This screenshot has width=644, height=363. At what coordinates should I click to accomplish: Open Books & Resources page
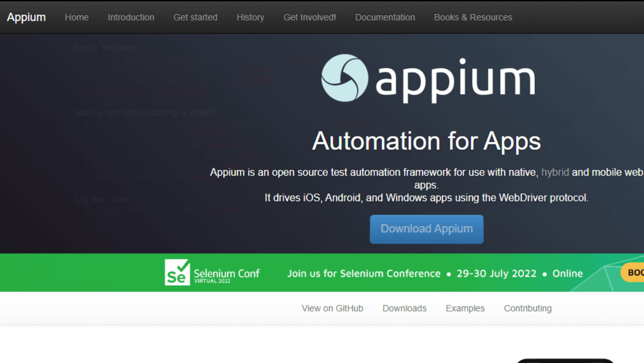(x=473, y=17)
